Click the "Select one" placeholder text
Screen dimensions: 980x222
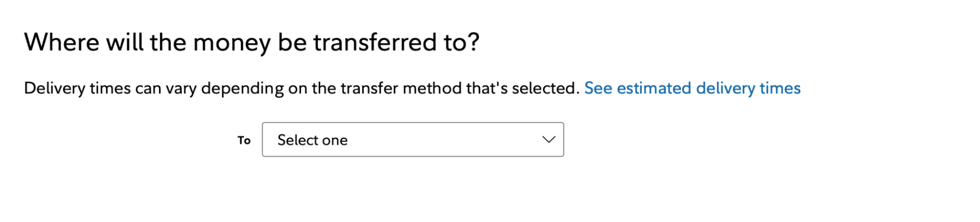click(x=312, y=140)
